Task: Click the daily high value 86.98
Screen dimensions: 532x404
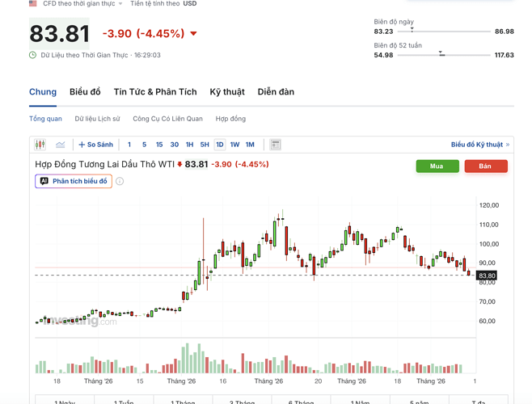Action: 505,32
